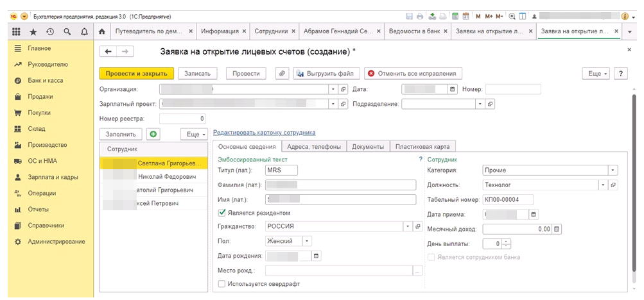Open the info icon in title bar
Viewport: 644px width, 300px height.
[x=625, y=17]
